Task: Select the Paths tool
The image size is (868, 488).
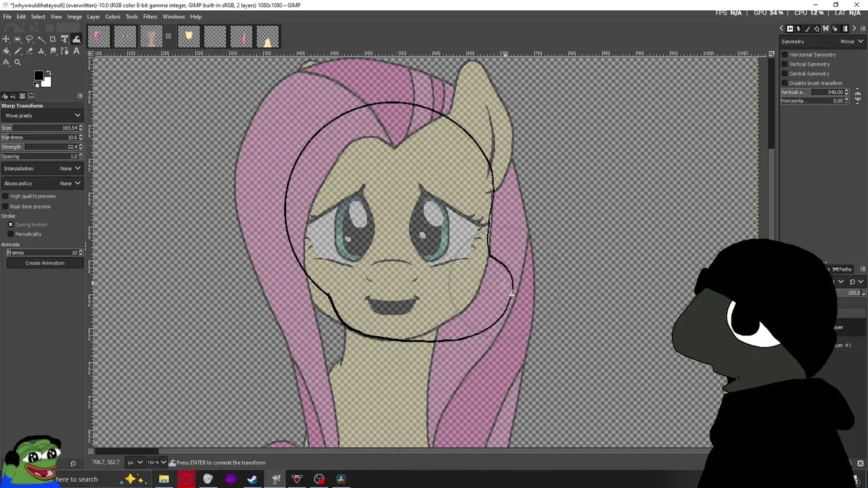Action: point(64,51)
